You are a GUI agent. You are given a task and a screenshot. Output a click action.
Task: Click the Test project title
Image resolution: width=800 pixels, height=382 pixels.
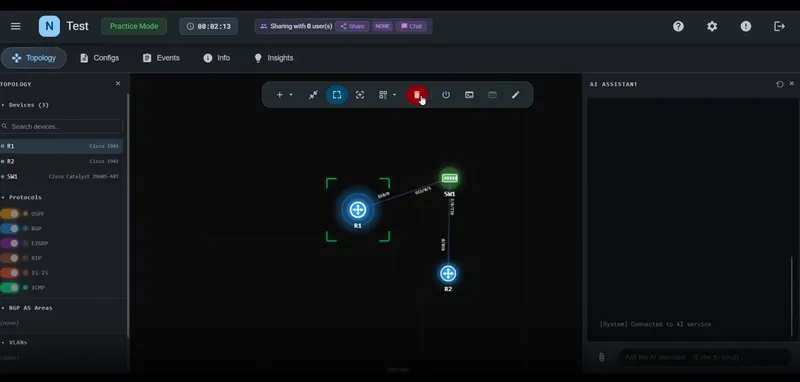(78, 26)
